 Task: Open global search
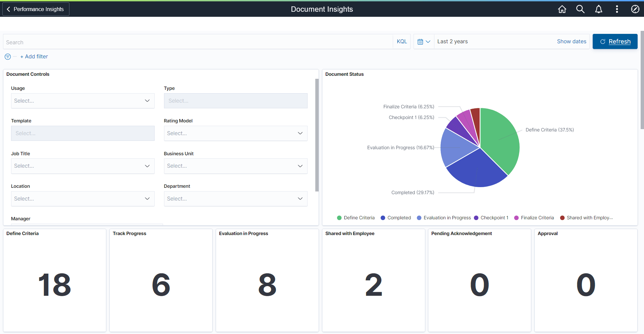coord(580,9)
